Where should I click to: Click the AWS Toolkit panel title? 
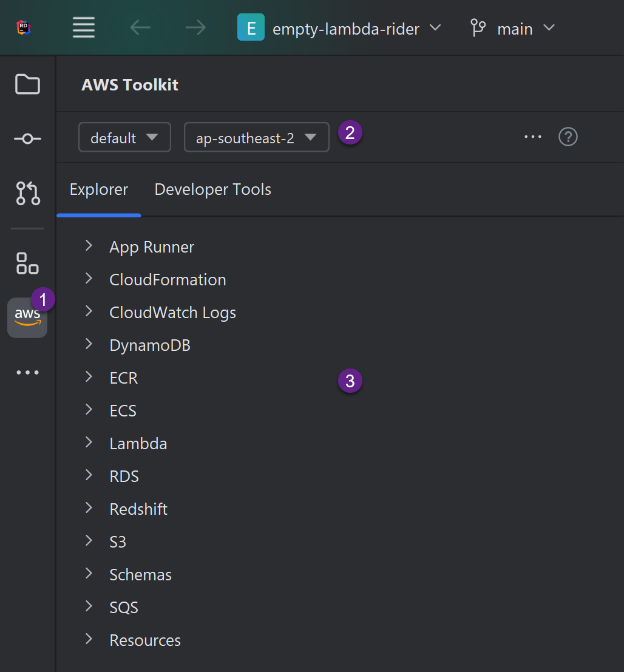pos(130,85)
